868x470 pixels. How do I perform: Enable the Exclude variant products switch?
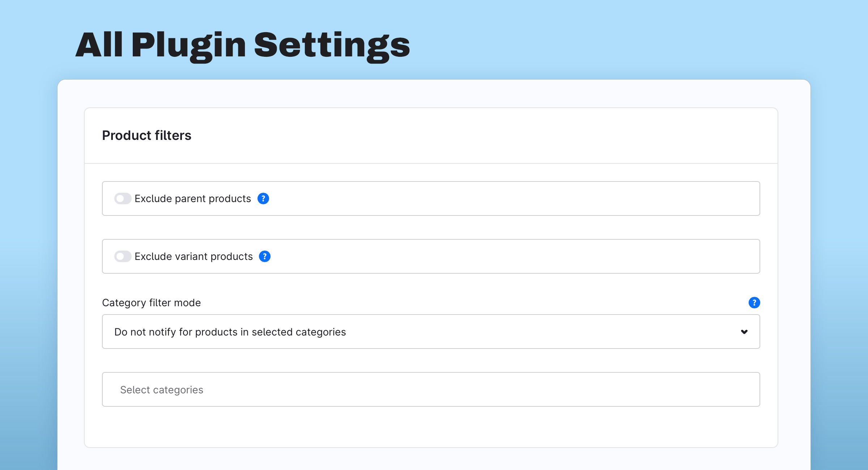[x=123, y=256]
